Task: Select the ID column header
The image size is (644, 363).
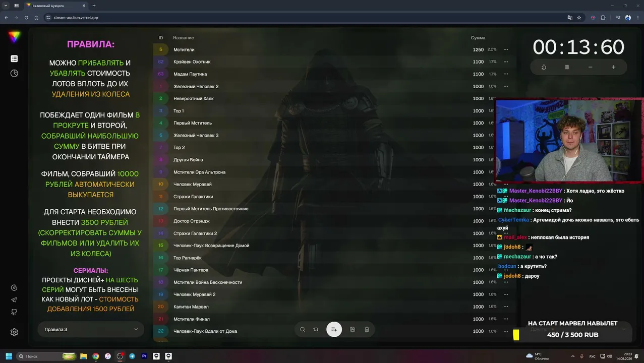Action: [x=161, y=38]
